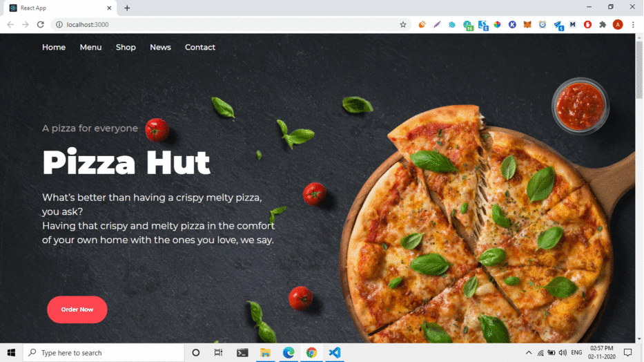Open the Chrome profile avatar A

(618, 25)
